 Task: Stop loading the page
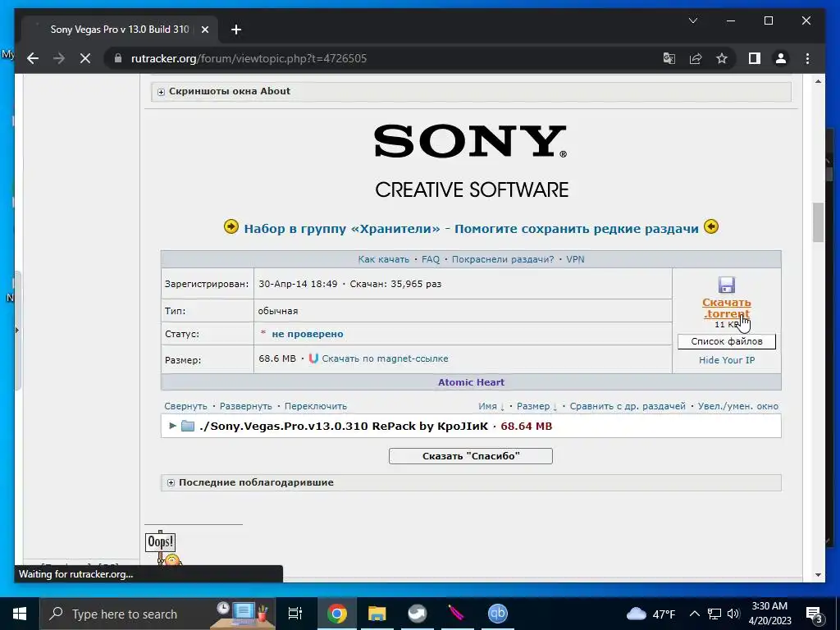click(85, 58)
